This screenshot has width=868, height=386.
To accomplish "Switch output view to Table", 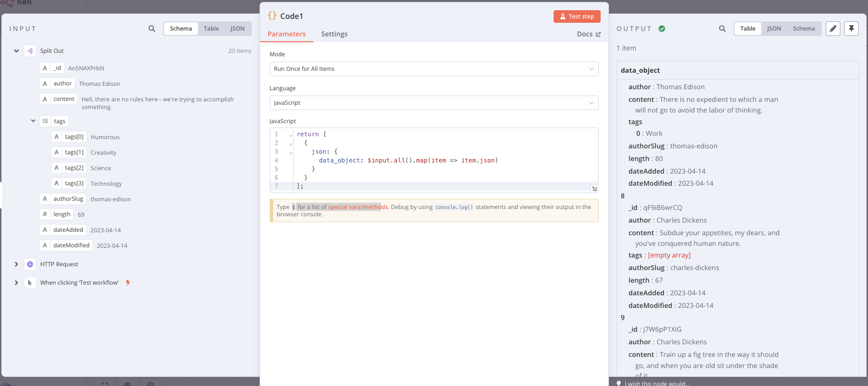I will (748, 29).
